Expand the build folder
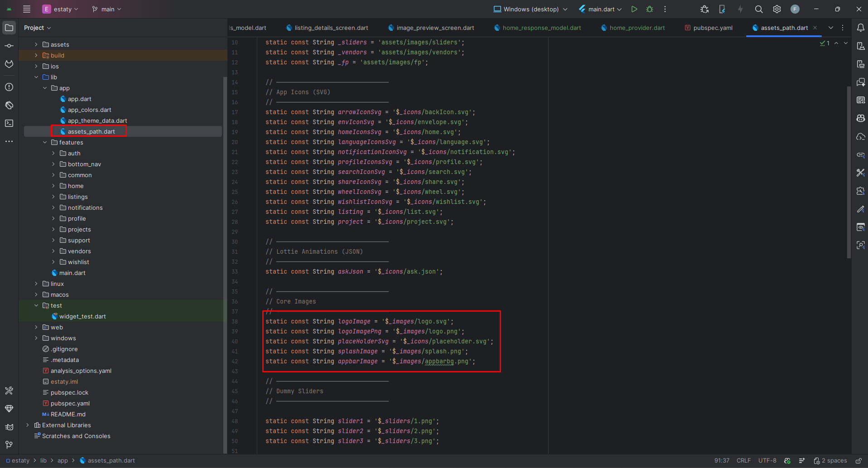868x468 pixels. (x=36, y=55)
